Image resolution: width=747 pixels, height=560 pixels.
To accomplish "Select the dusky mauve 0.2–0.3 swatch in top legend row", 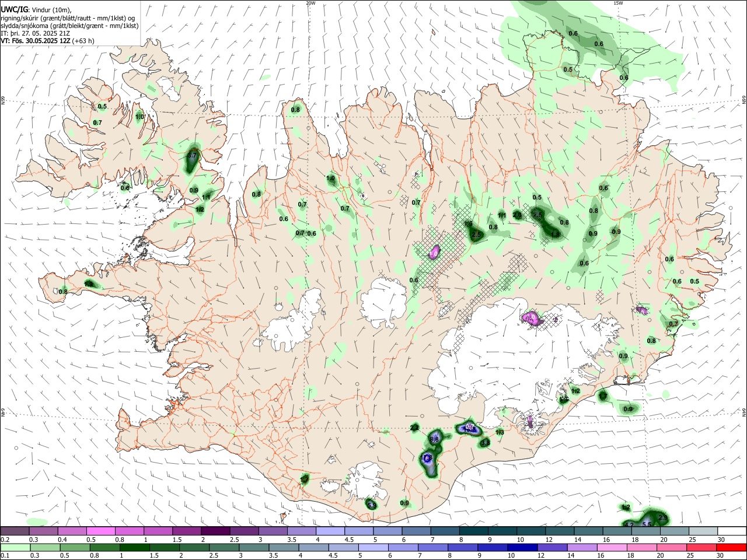I will click(x=15, y=531).
